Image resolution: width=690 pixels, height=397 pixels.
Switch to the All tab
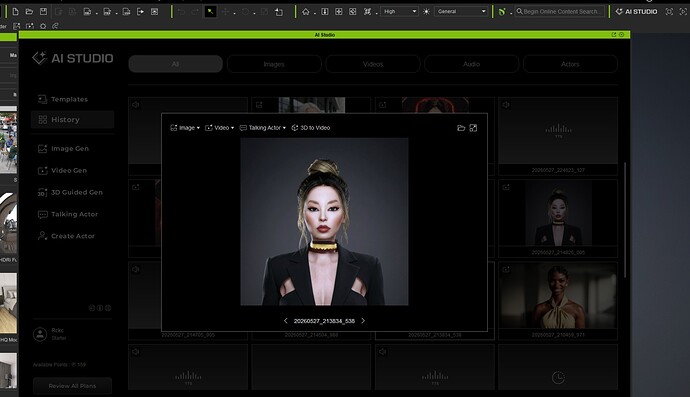[x=175, y=64]
